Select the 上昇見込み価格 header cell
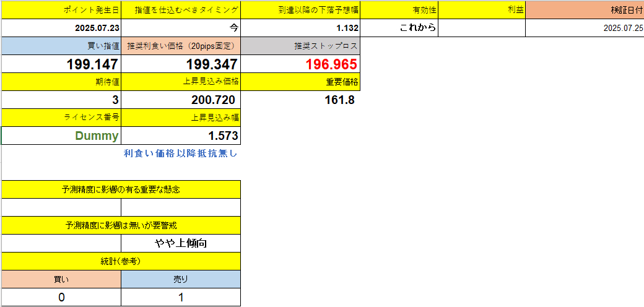Screen dimensions: 644x307 point(181,82)
